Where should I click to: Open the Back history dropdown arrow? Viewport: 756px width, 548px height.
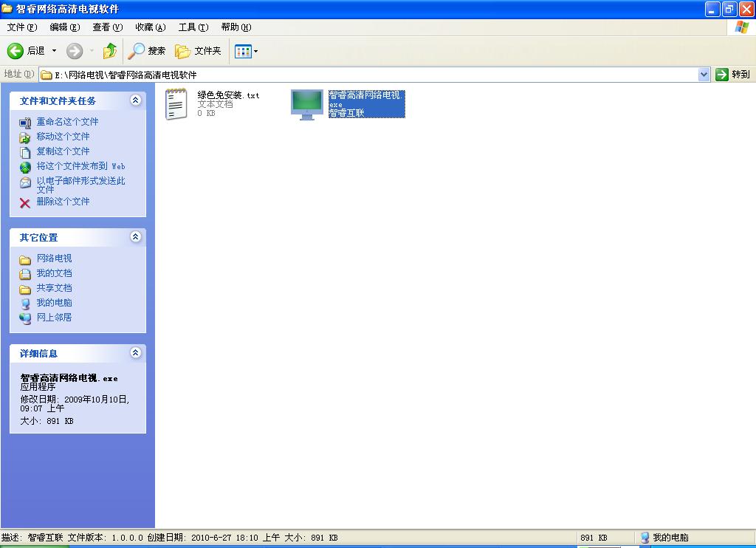(x=54, y=51)
